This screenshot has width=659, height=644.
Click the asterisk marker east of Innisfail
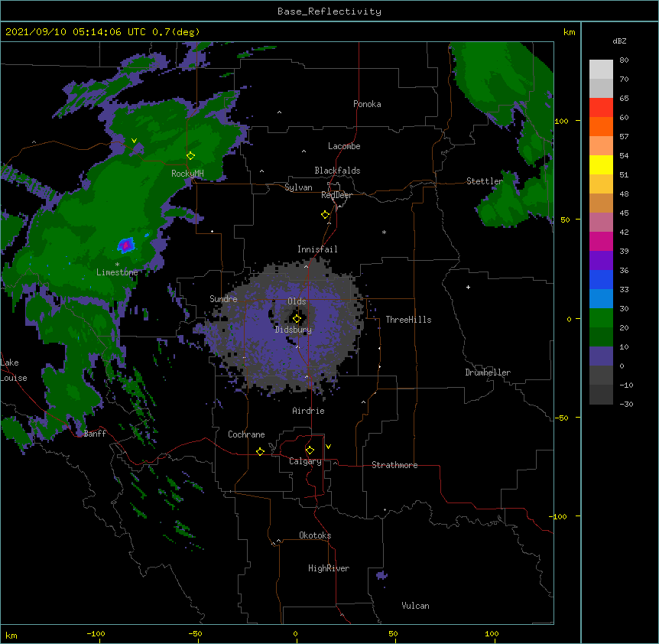click(x=384, y=232)
